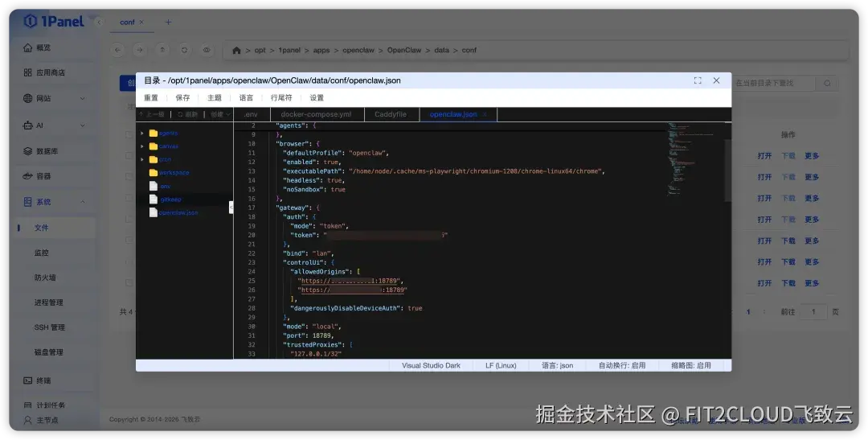Image resolution: width=868 pixels, height=440 pixels.
Task: Go forward with the right arrow button
Action: (140, 50)
